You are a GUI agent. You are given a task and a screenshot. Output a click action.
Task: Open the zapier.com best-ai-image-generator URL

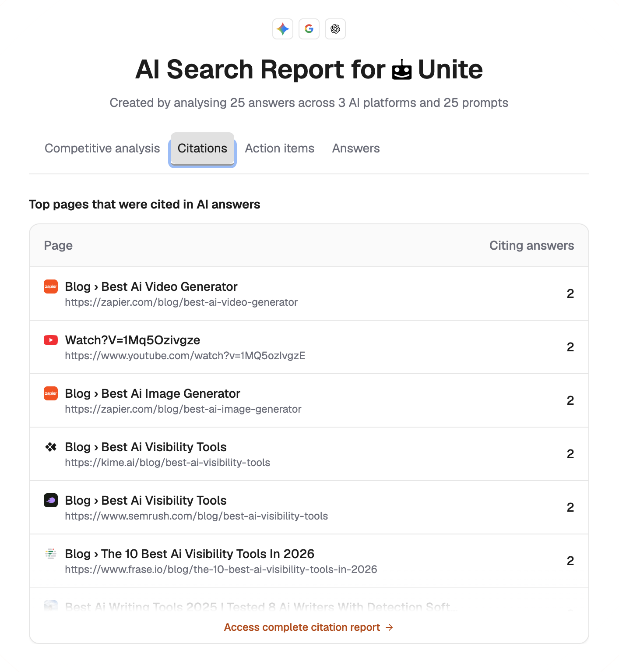183,409
